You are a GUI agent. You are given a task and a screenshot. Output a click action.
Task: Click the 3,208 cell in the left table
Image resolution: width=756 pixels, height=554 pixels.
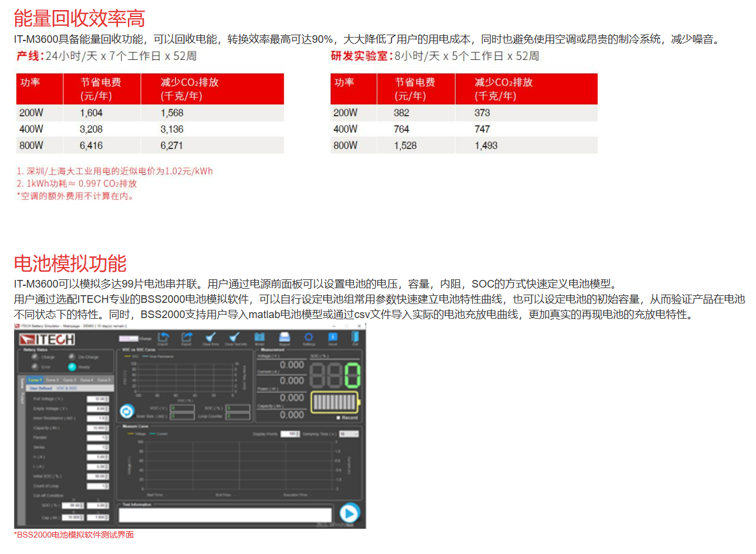pyautogui.click(x=92, y=129)
